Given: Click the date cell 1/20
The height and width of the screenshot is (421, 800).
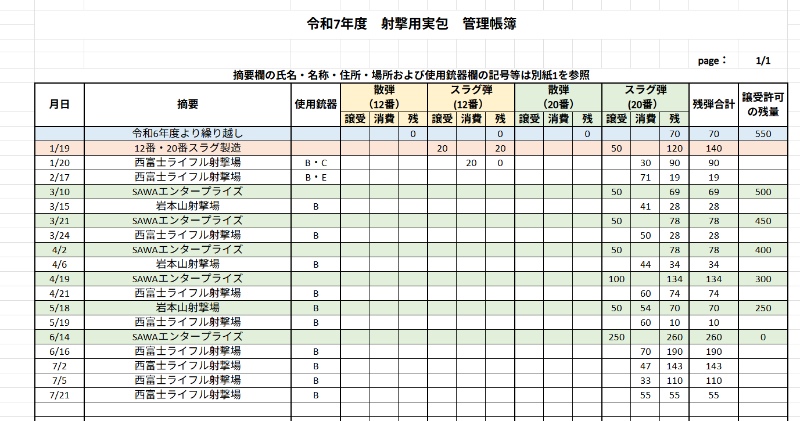Looking at the screenshot, I should [x=60, y=163].
